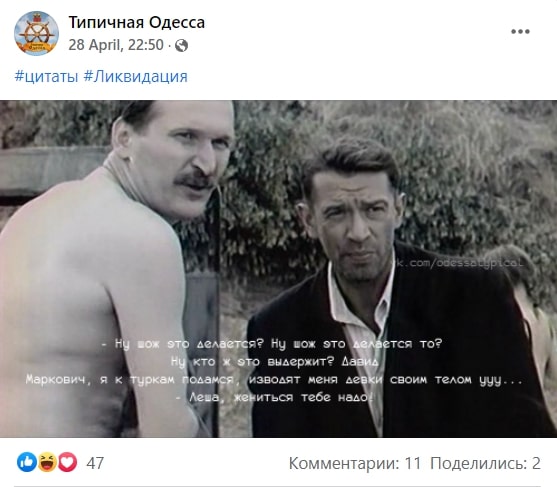View shares via Поделились: 2
The height and width of the screenshot is (487, 557).
485,463
